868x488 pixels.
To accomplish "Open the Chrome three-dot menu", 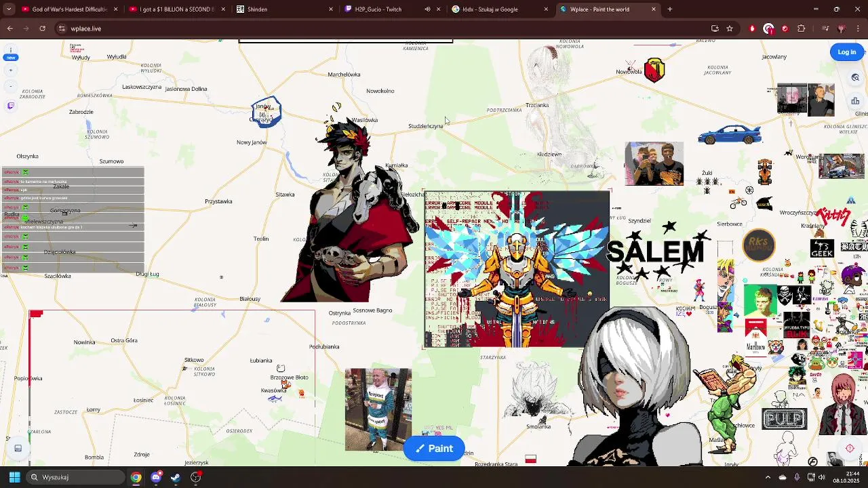I will coord(859,28).
